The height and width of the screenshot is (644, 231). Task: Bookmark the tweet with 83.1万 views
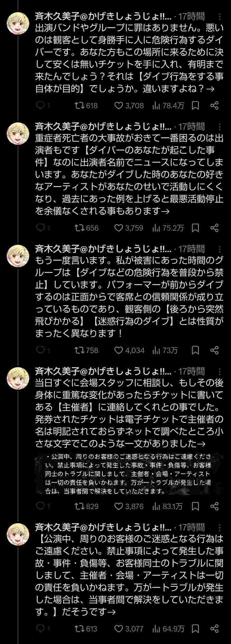pyautogui.click(x=195, y=506)
